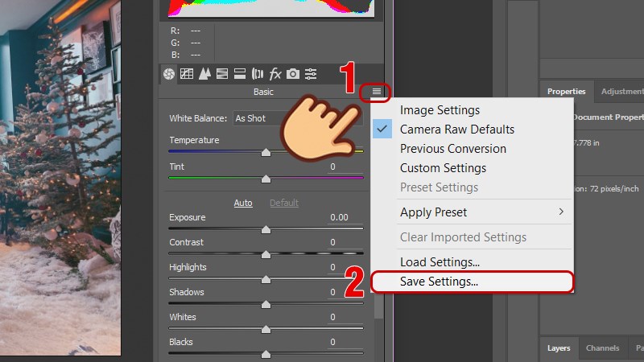Open the Tone Curve panel icon

(x=187, y=74)
